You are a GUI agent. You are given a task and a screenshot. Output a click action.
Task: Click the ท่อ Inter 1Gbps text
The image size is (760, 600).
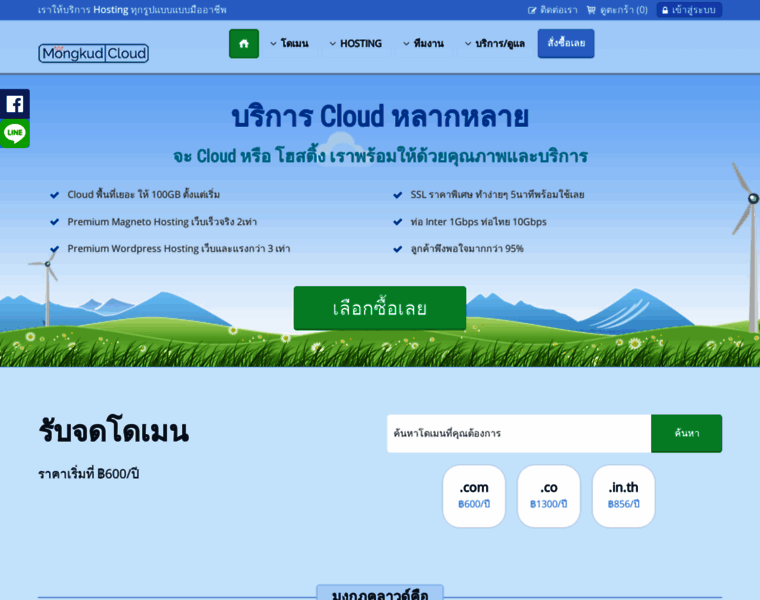pos(478,222)
